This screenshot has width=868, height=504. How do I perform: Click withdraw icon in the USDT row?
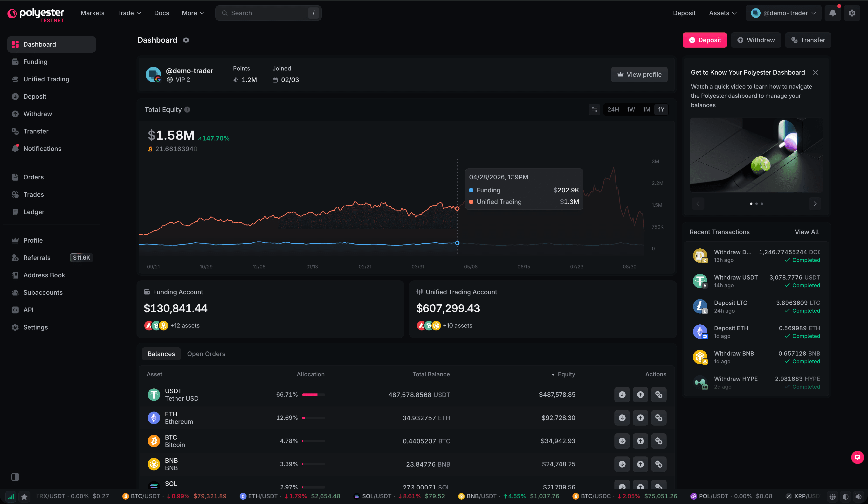pyautogui.click(x=640, y=395)
